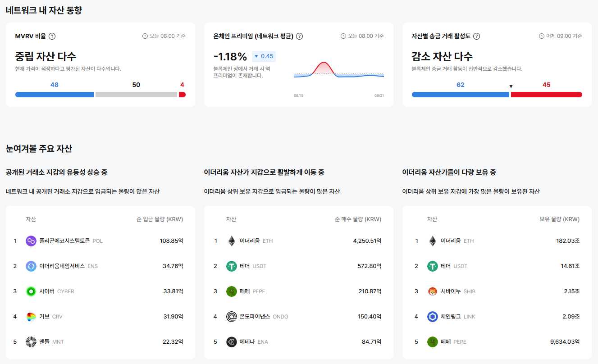Viewport: 598px width, 364px height.
Task: Open the 에테나 asset name
Action: point(247,342)
